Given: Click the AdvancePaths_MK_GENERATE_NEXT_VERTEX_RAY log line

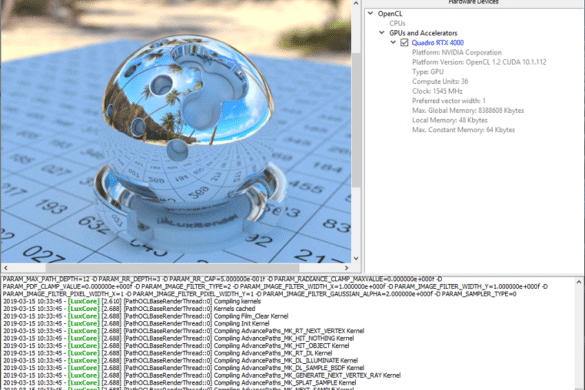Looking at the screenshot, I should (201, 375).
